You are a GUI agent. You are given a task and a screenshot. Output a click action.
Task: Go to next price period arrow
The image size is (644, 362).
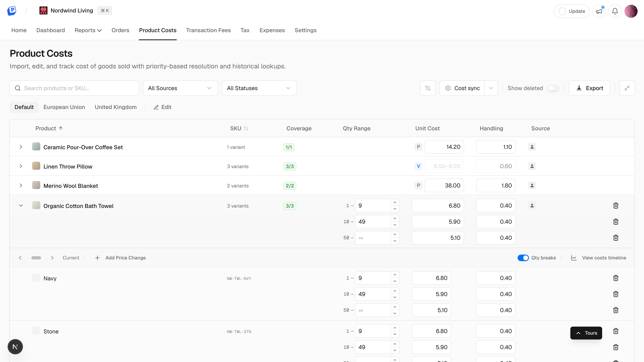[x=52, y=258]
